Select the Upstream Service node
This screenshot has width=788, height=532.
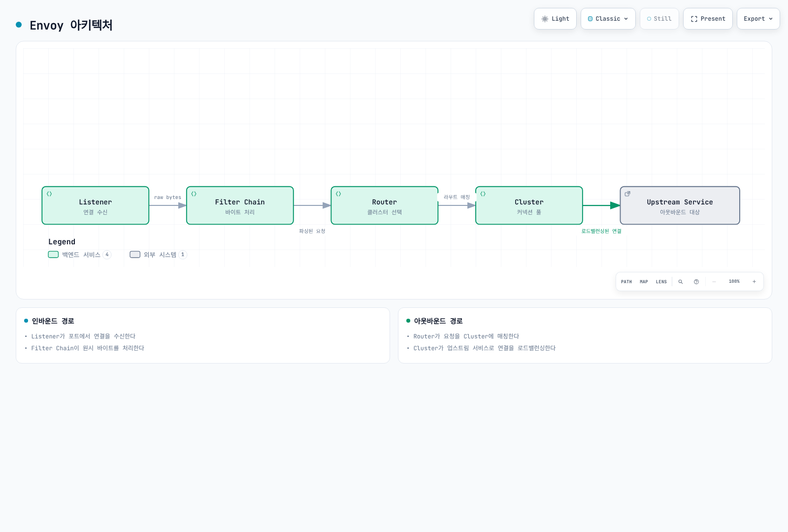(680, 205)
